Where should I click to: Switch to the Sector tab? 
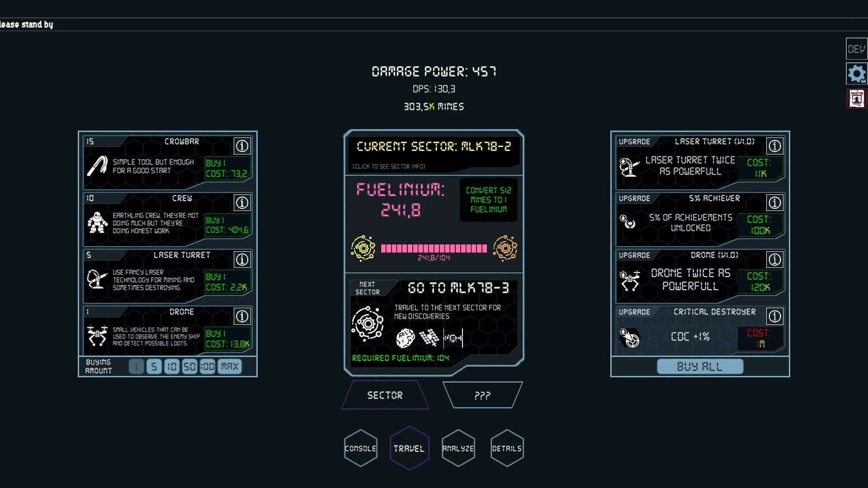click(x=385, y=395)
